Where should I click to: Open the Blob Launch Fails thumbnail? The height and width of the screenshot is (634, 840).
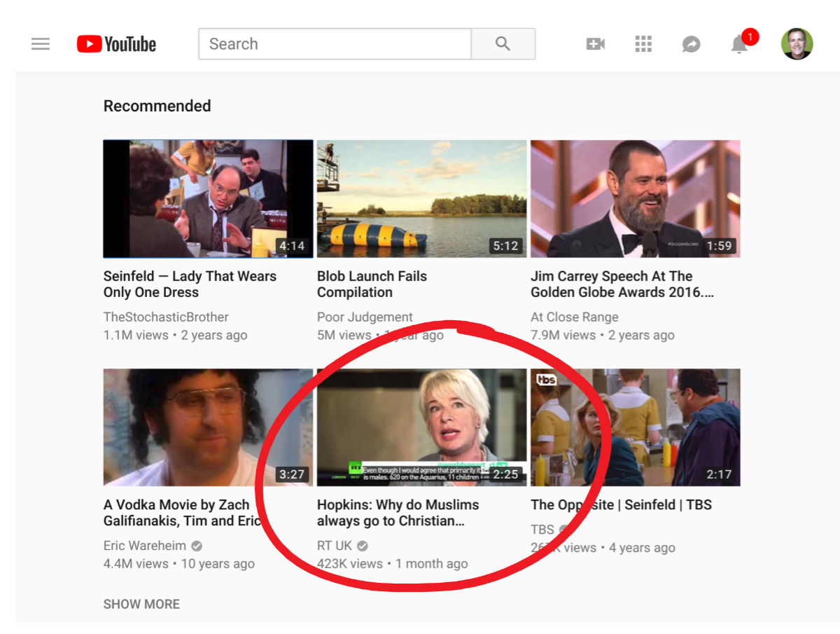[x=421, y=199]
